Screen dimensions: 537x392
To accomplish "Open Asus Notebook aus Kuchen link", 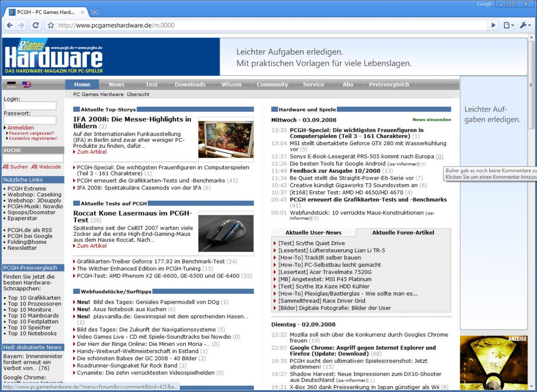I will [130, 309].
